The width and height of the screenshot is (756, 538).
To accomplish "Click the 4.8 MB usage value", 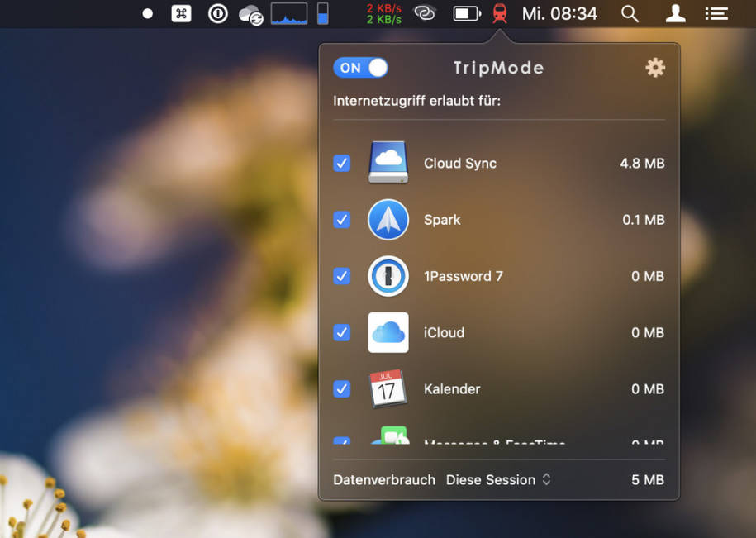I will click(642, 164).
